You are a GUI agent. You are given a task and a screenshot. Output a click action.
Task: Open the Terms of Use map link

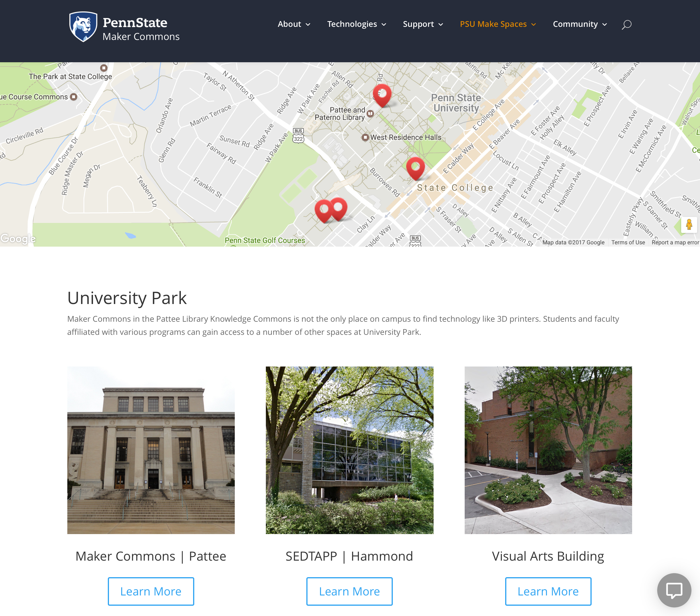(628, 242)
